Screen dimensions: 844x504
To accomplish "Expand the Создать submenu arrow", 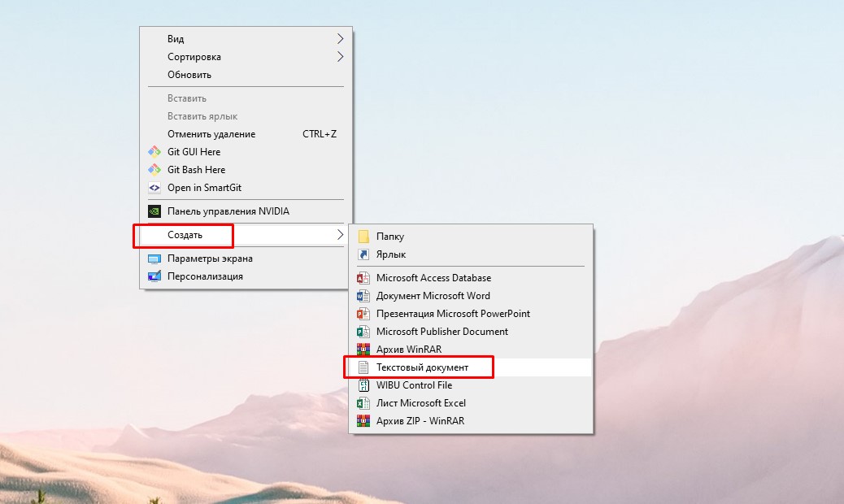I will [340, 235].
